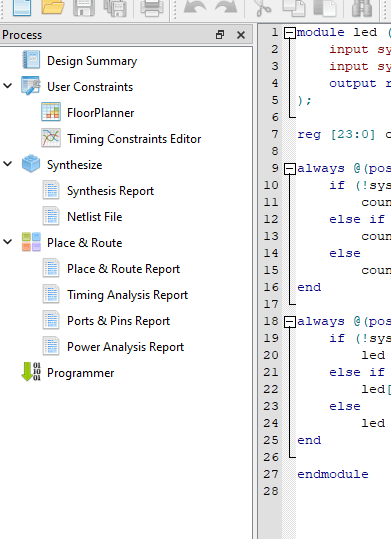Open the Timing Constraints Editor entry

point(134,139)
